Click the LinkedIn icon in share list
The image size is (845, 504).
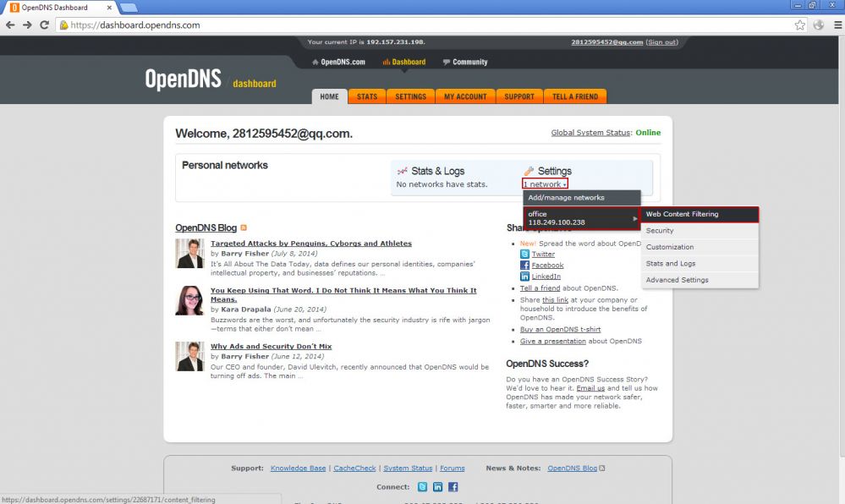pyautogui.click(x=524, y=276)
